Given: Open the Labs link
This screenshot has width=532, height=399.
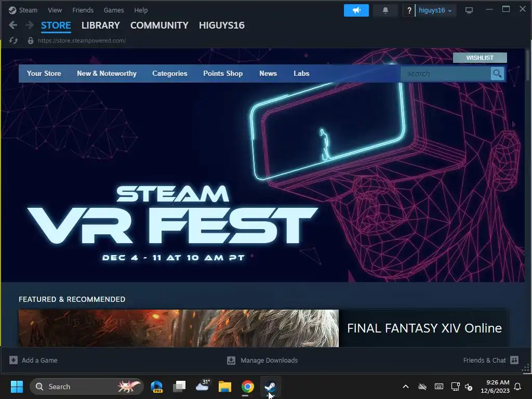Looking at the screenshot, I should 301,74.
